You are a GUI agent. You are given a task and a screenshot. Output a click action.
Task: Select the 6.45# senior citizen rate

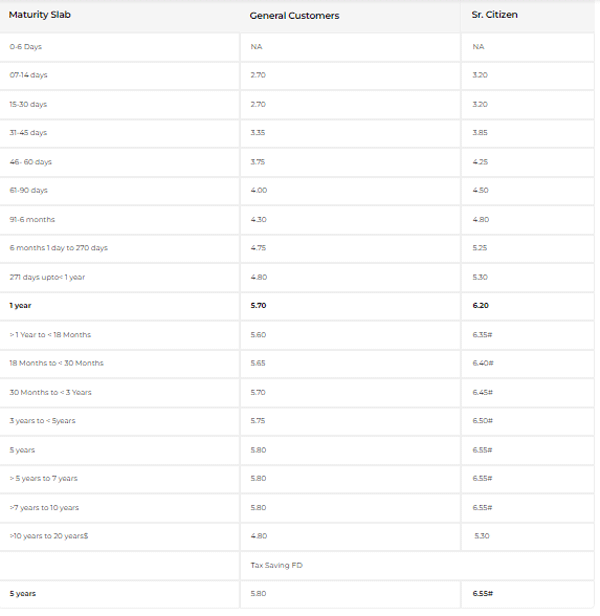point(483,392)
